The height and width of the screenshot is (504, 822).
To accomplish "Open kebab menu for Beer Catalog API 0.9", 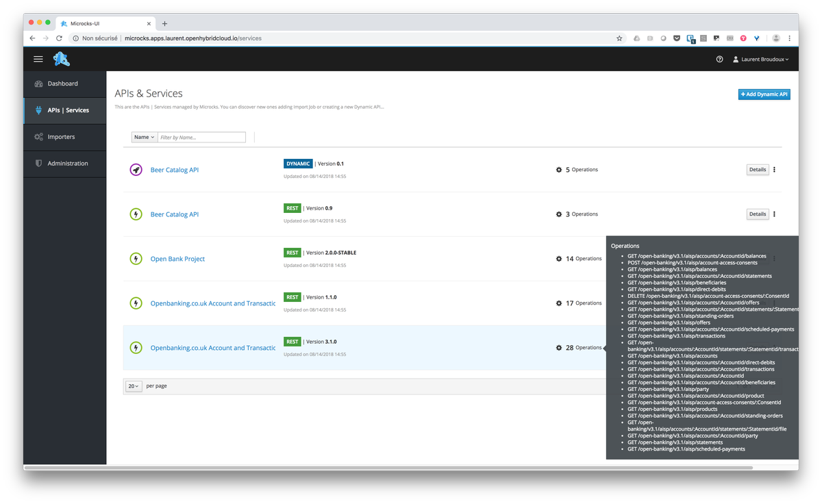I will click(775, 214).
